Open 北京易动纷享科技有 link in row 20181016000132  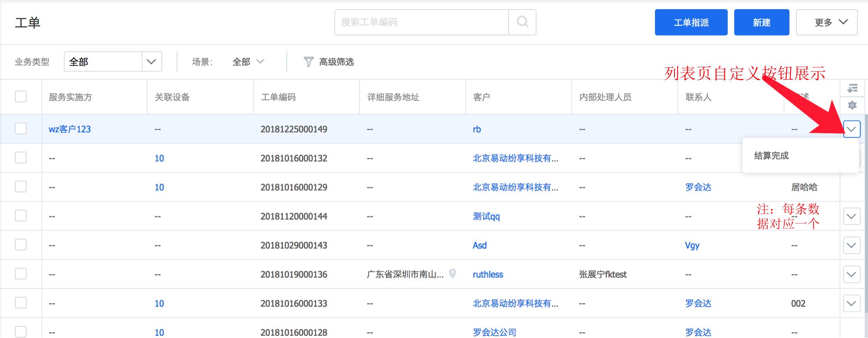[x=516, y=158]
